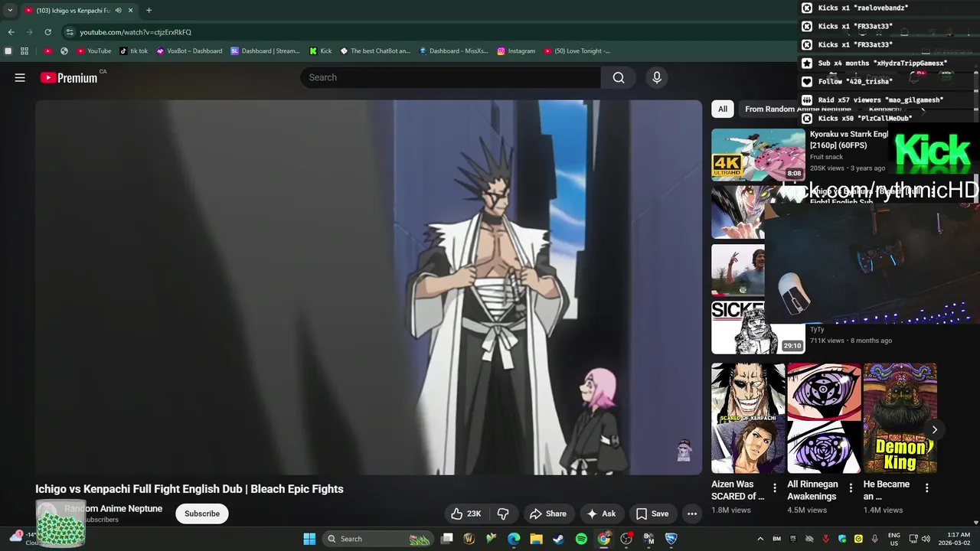Open the YouTube guide hamburger menu
The height and width of the screenshot is (551, 980).
tap(20, 77)
